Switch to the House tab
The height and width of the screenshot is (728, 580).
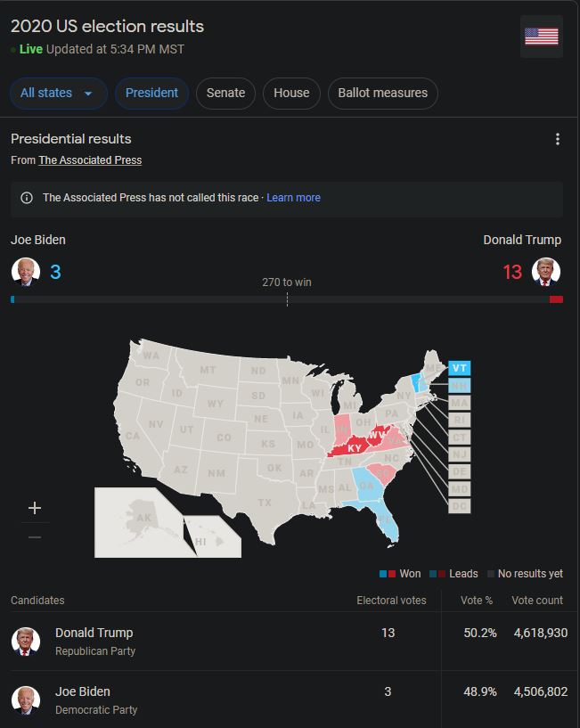click(x=291, y=93)
